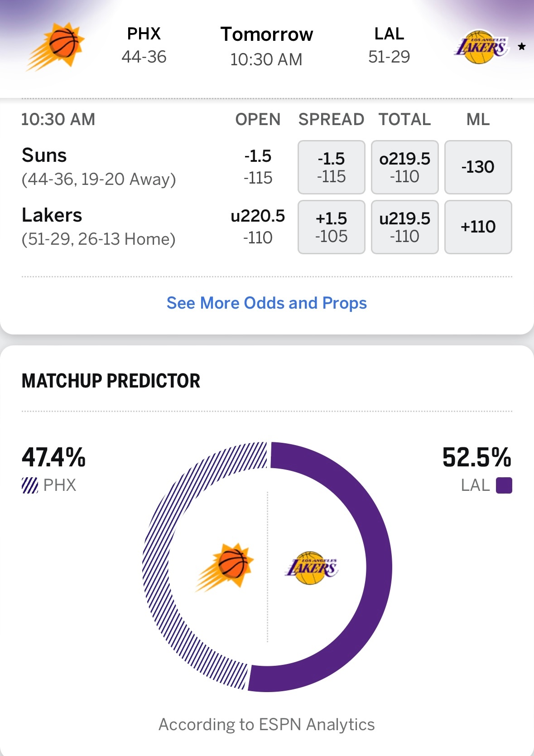Tap the solid purple Lakers chart segment

(378, 567)
